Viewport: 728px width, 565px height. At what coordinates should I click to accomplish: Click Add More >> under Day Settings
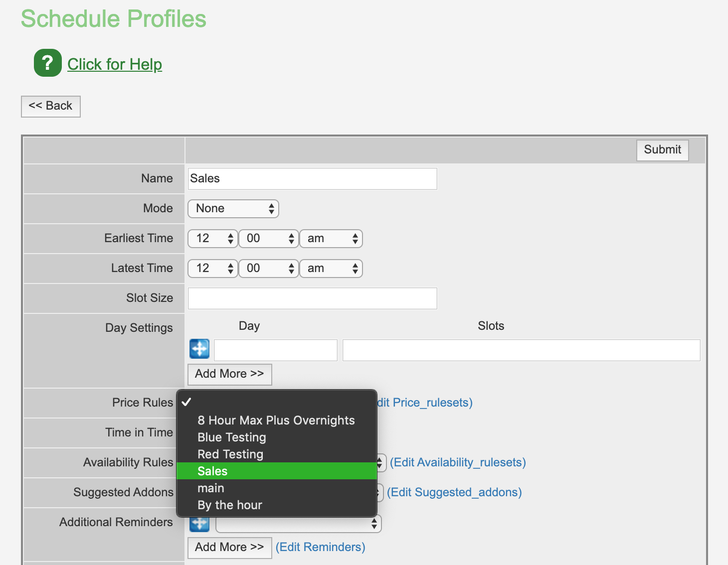(x=230, y=374)
